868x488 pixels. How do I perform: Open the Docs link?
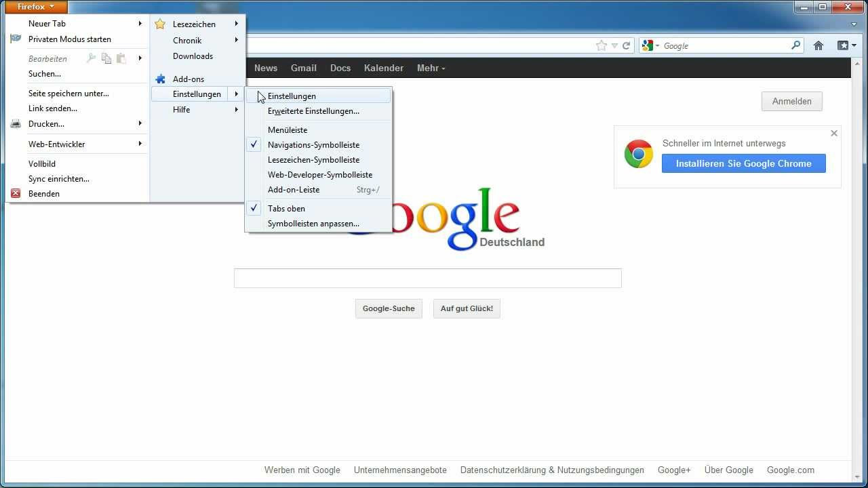coord(340,68)
